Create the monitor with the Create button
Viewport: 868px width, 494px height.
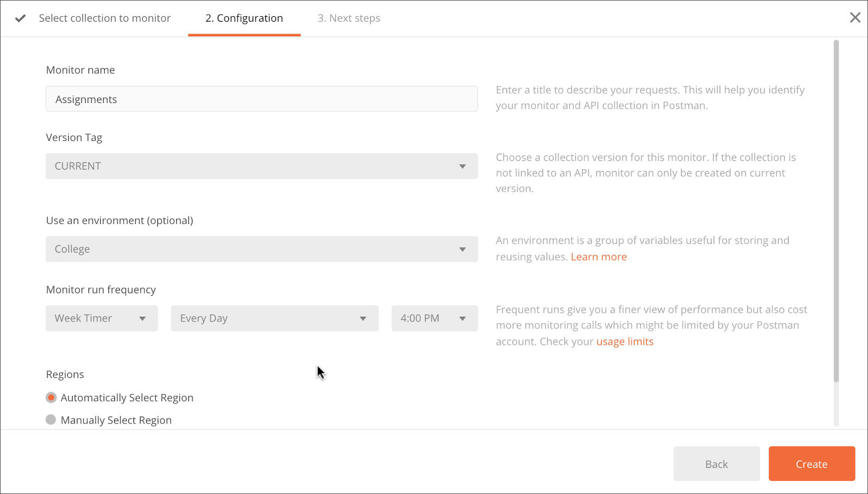[812, 464]
